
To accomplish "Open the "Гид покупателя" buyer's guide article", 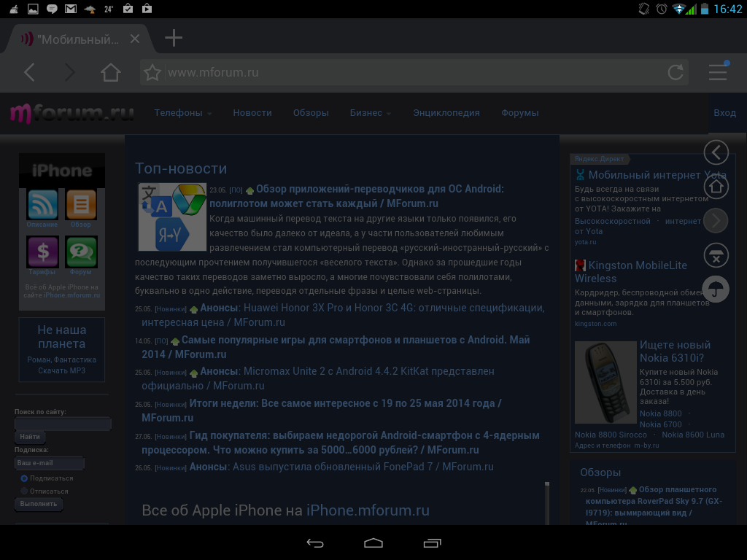I will (341, 443).
